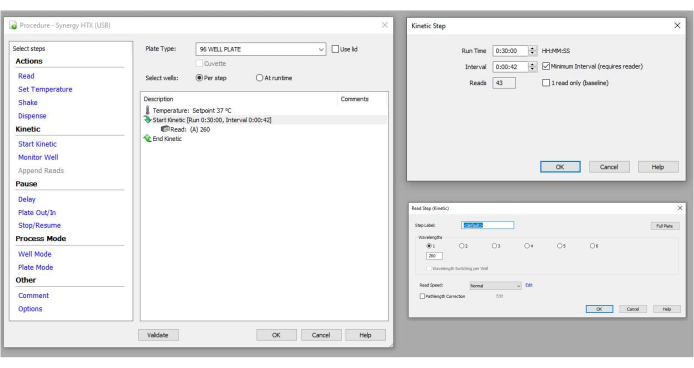Click the Step Label input field
This screenshot has height=368, width=694.
coord(487,225)
